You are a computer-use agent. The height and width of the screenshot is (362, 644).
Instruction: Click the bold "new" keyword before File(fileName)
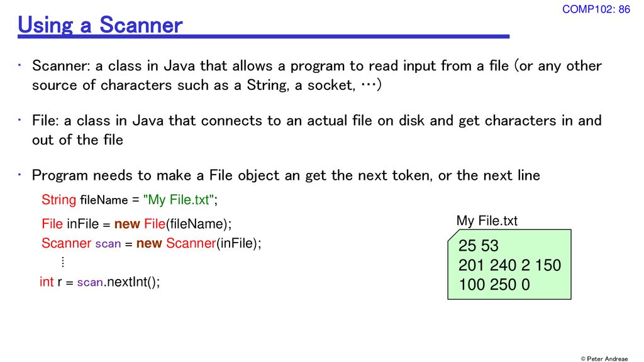(127, 224)
